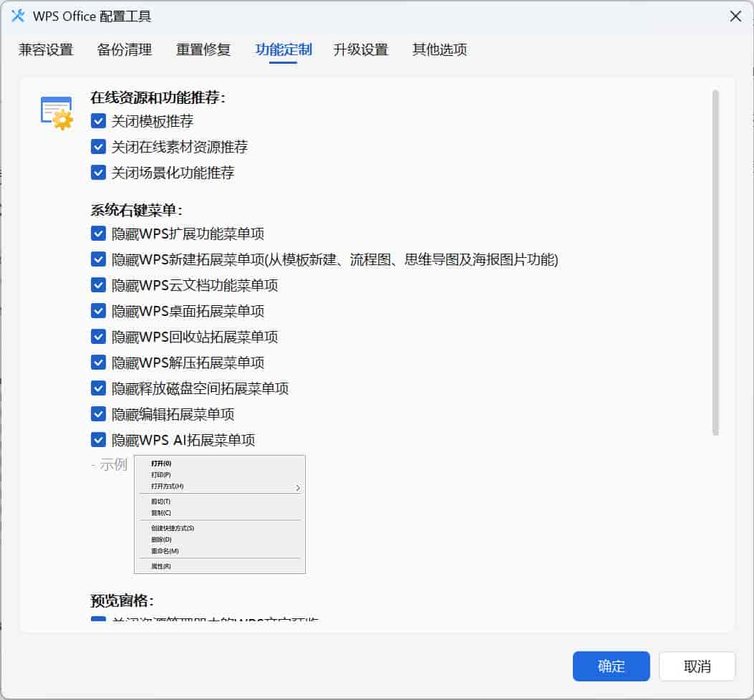Toggle 隐藏WPS AI拓展菜单项 checkbox
Viewport: 754px width, 700px height.
98,440
